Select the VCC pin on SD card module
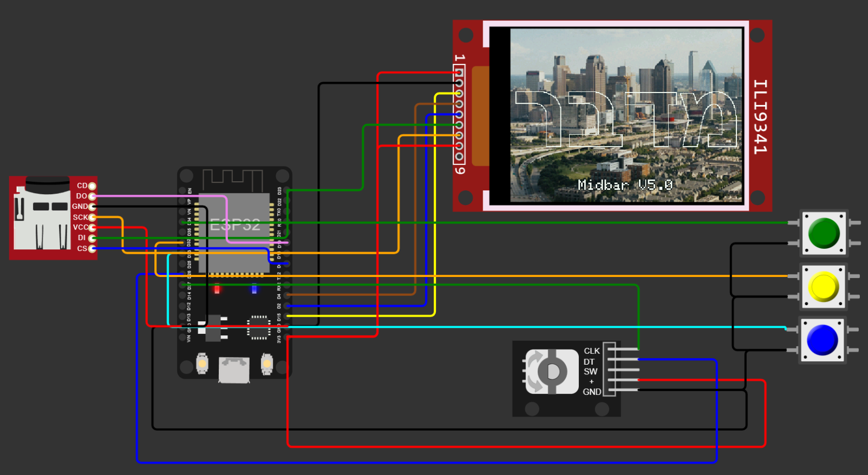 coord(92,227)
